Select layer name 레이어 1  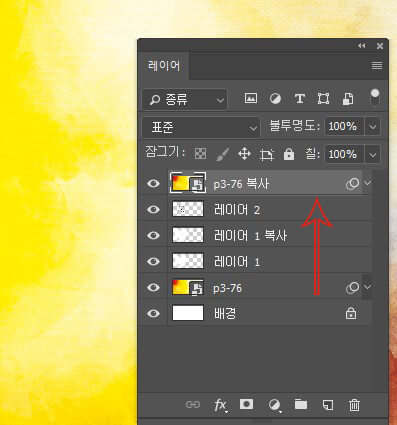click(237, 262)
